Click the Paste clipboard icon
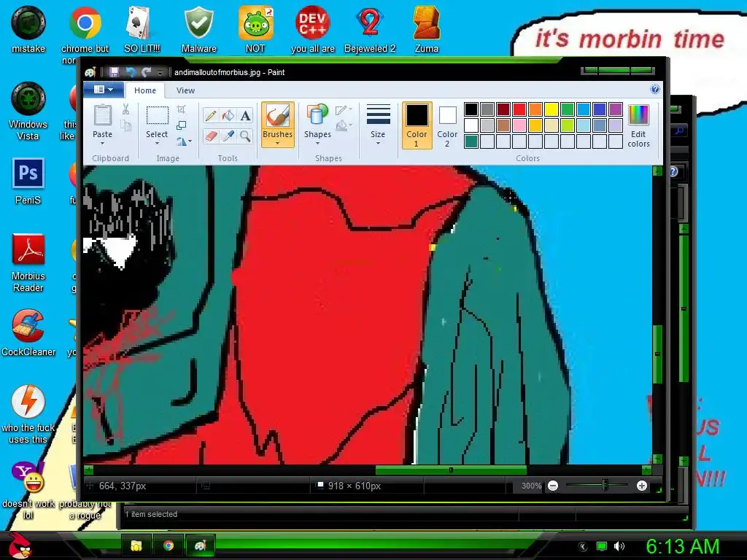Image resolution: width=747 pixels, height=560 pixels. (x=102, y=116)
